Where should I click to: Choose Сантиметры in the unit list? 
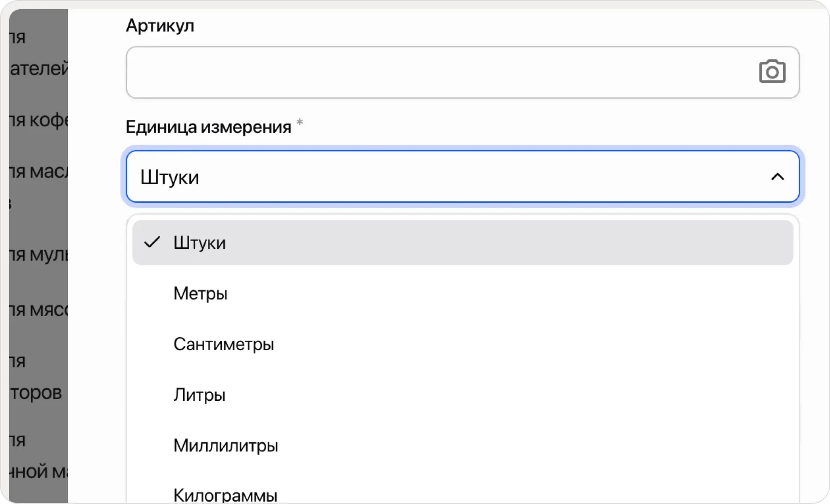click(224, 344)
